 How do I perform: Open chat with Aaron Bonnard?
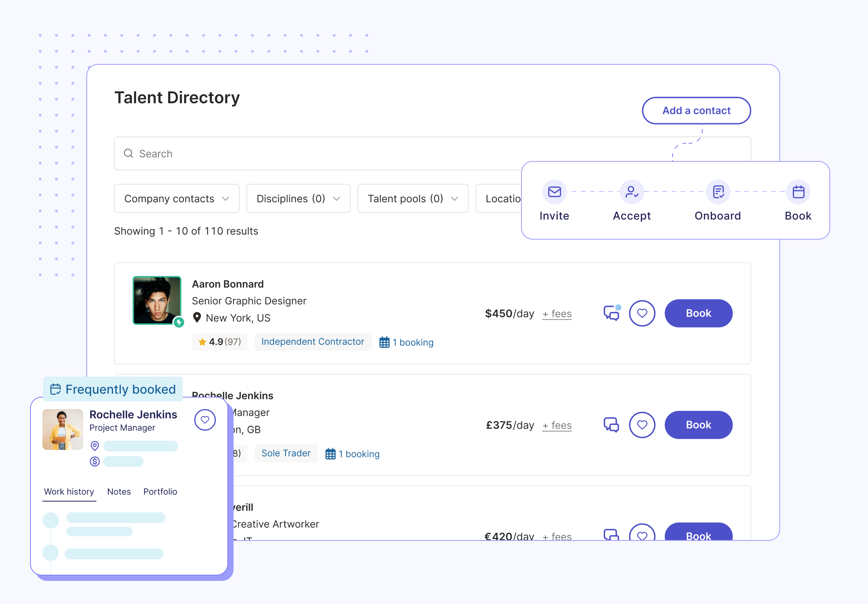click(x=611, y=313)
